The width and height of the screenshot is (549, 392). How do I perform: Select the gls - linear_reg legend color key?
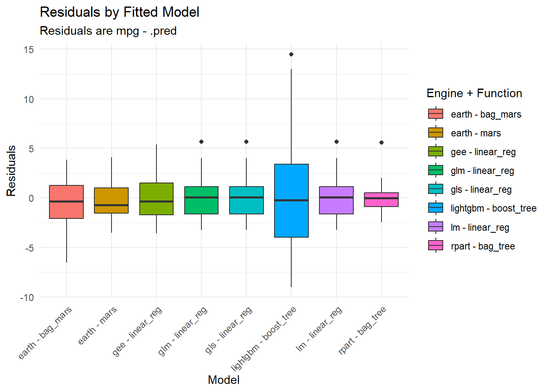pos(435,189)
